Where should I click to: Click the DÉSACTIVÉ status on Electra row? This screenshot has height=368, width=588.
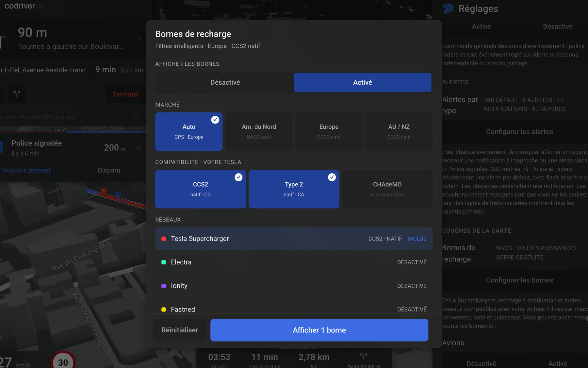[412, 262]
